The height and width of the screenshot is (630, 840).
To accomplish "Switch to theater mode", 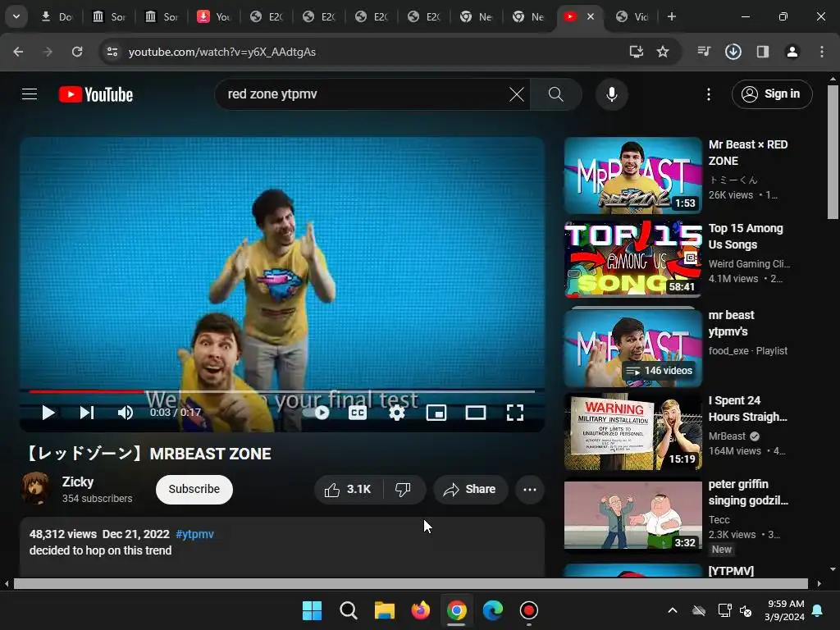I will point(476,413).
